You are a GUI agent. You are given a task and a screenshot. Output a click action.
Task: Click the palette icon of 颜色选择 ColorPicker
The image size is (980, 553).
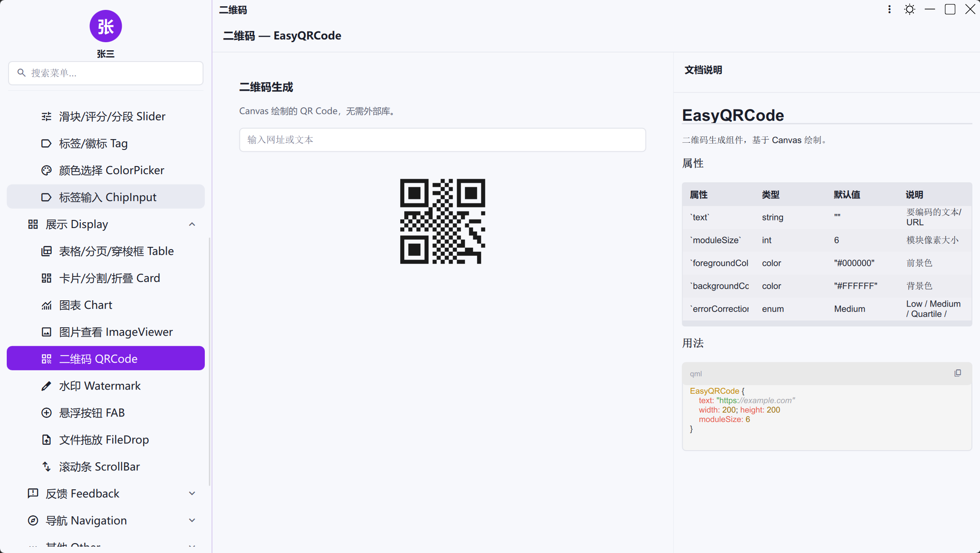[46, 171]
